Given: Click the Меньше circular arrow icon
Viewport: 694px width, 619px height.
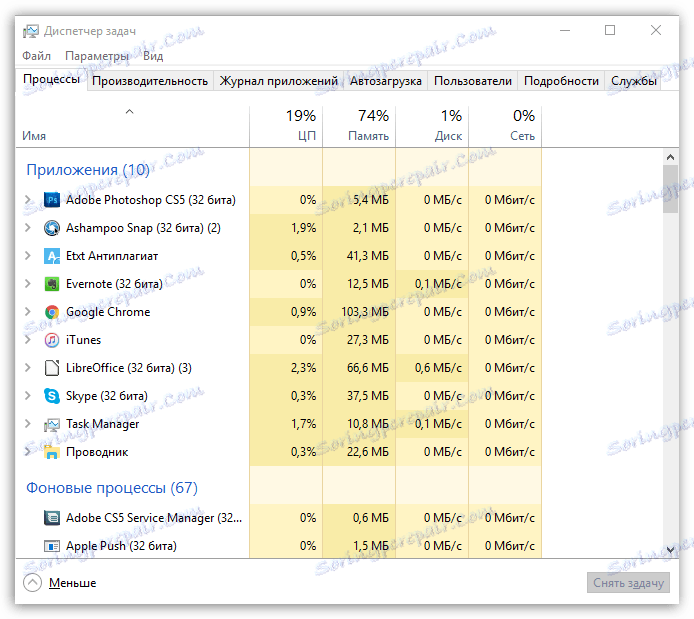Looking at the screenshot, I should (32, 583).
